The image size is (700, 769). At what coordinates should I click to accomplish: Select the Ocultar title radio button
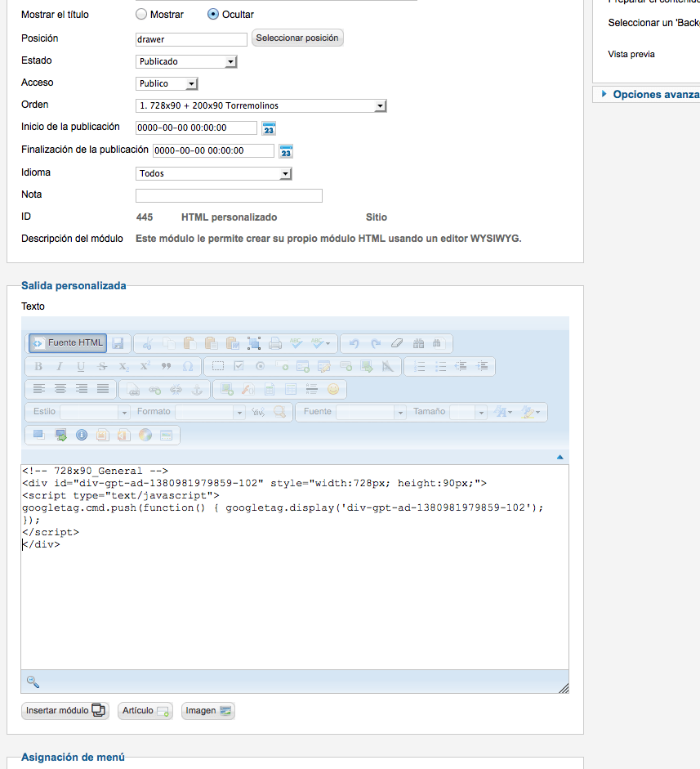(x=212, y=14)
